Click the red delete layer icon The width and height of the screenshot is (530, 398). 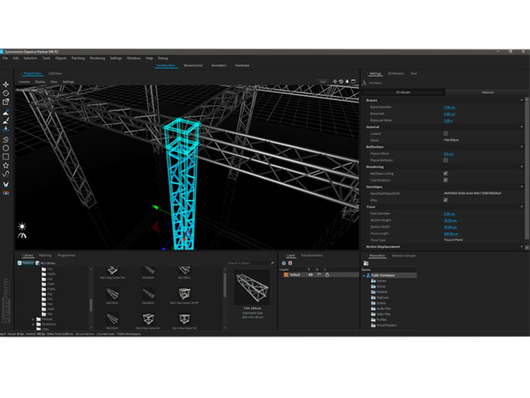pyautogui.click(x=290, y=263)
